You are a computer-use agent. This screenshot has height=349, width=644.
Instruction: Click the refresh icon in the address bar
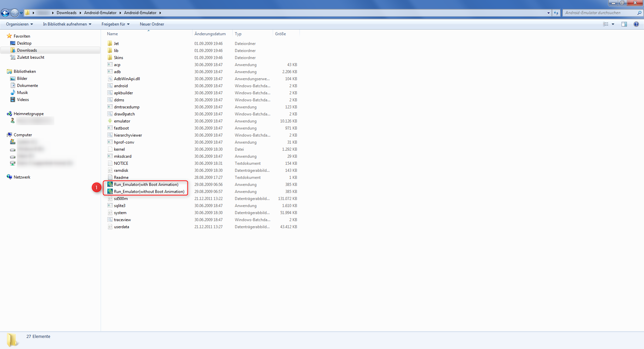pyautogui.click(x=556, y=13)
